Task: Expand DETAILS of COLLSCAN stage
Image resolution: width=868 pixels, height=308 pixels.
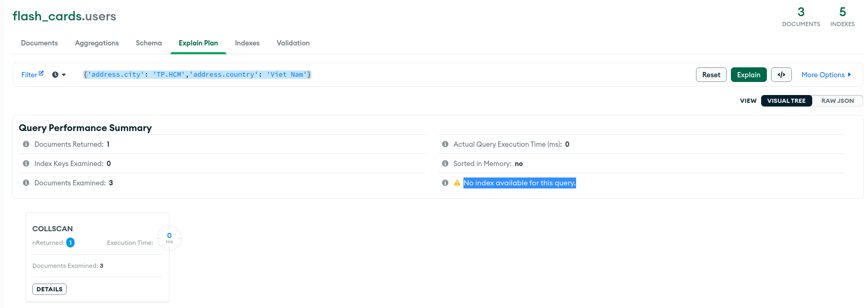Action: [x=50, y=289]
